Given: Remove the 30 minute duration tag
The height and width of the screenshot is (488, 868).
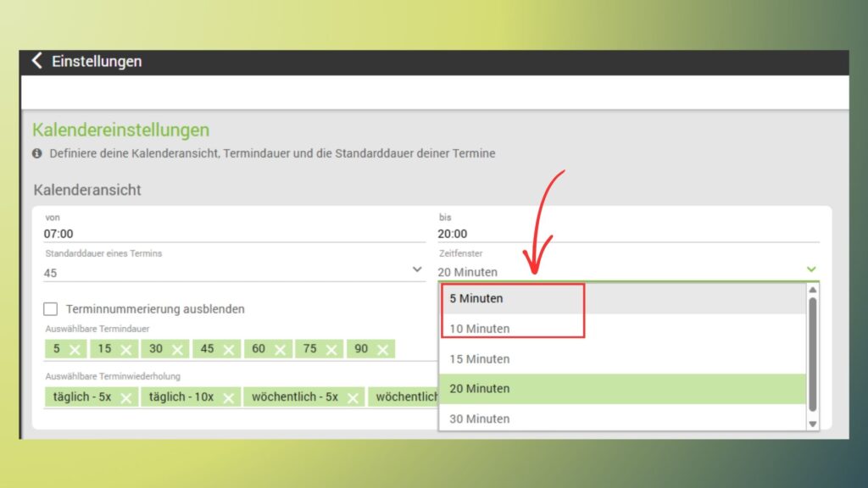Looking at the screenshot, I should click(x=178, y=350).
